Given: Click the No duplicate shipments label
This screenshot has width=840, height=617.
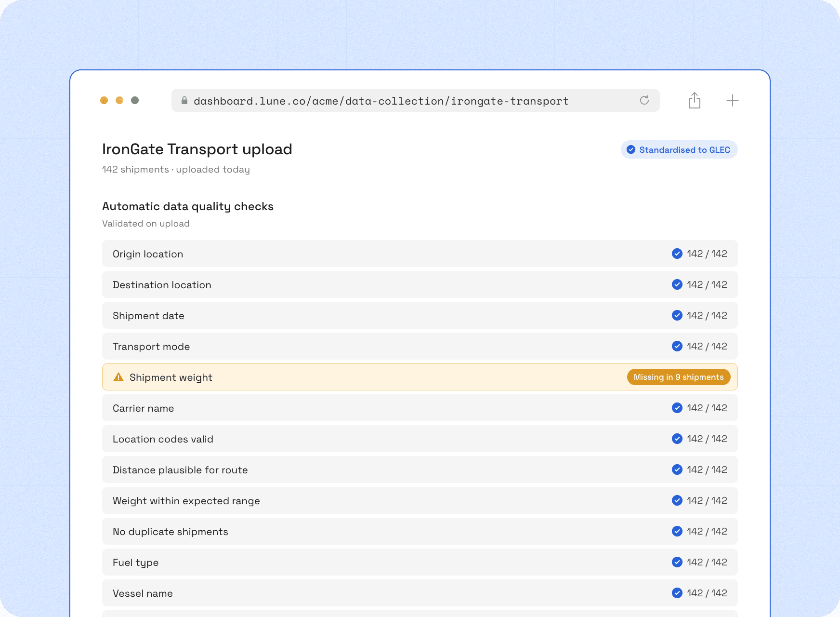Looking at the screenshot, I should tap(171, 532).
